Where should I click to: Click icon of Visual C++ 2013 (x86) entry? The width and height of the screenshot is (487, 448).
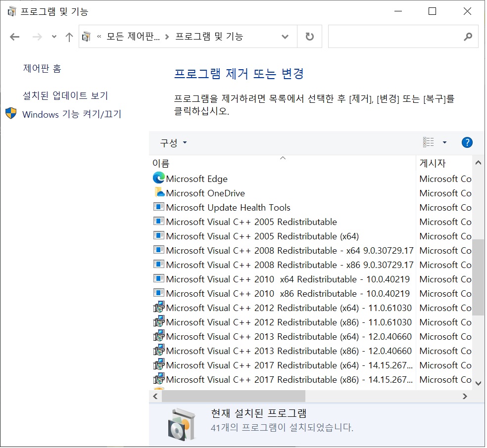coord(159,350)
